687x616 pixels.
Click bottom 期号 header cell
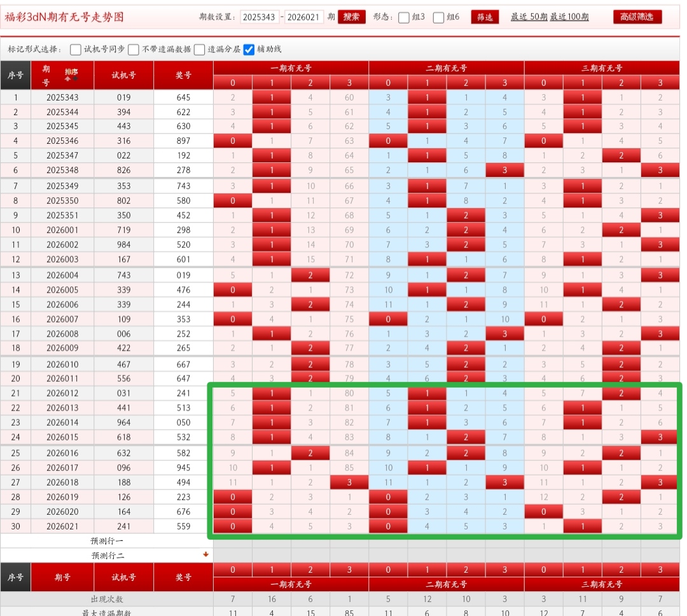tap(62, 577)
